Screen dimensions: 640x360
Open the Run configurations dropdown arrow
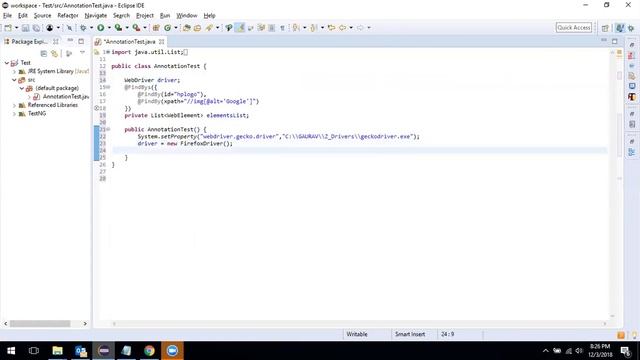(109, 28)
